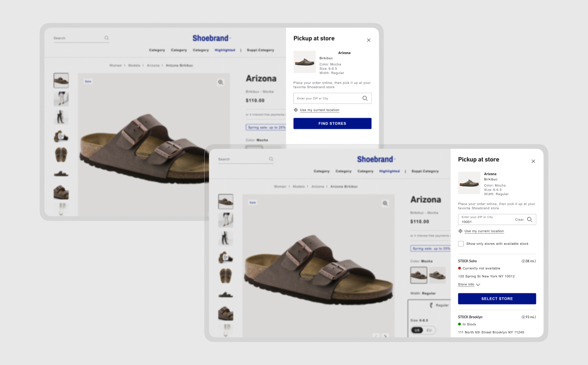Viewport: 588px width, 365px height.
Task: Click the $110.00 price in the back window
Action: click(x=255, y=100)
